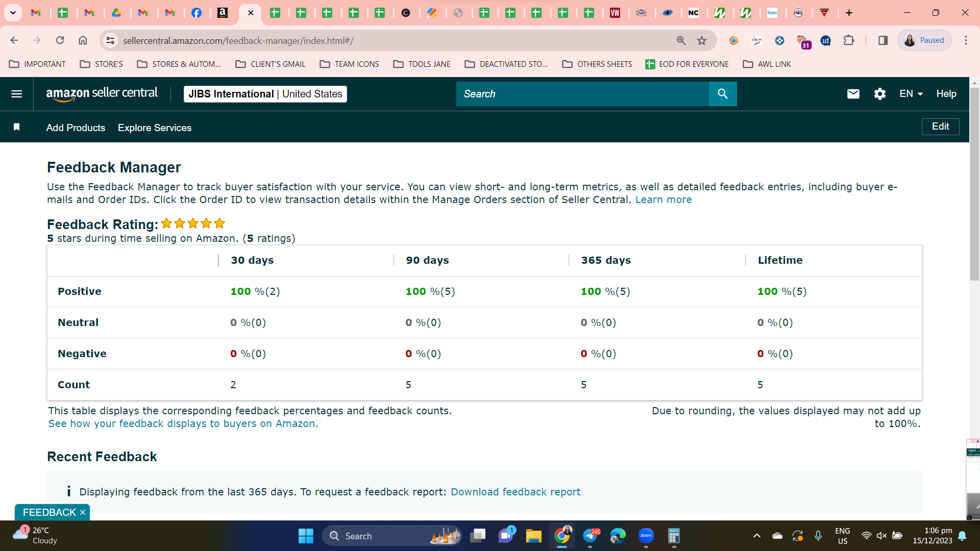Open TEAM ICONS bookmarks folder

pos(350,64)
